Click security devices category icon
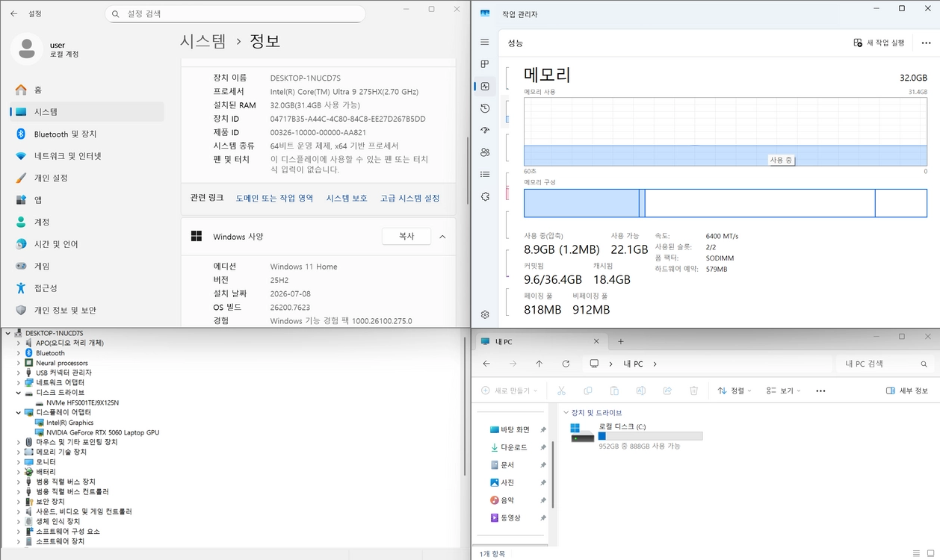The image size is (940, 560). (29, 502)
